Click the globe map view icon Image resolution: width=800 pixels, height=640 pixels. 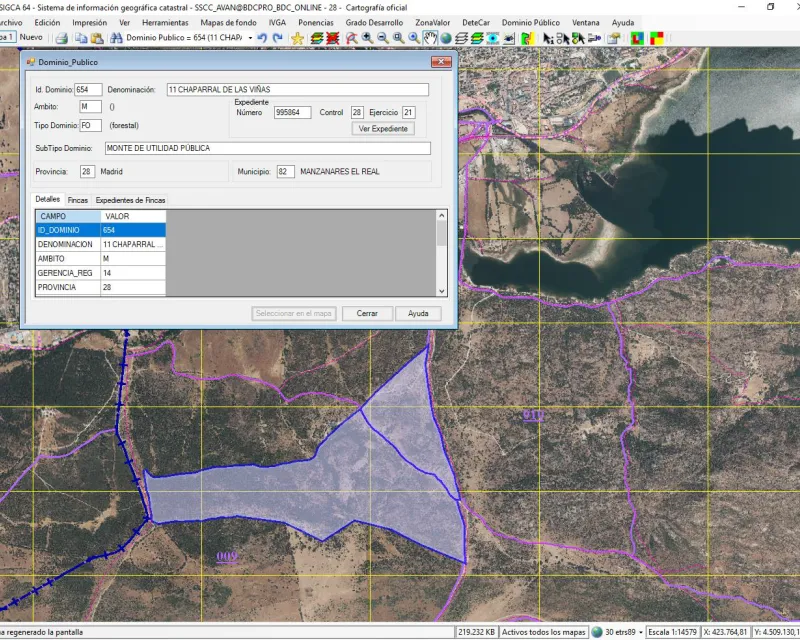click(x=445, y=37)
